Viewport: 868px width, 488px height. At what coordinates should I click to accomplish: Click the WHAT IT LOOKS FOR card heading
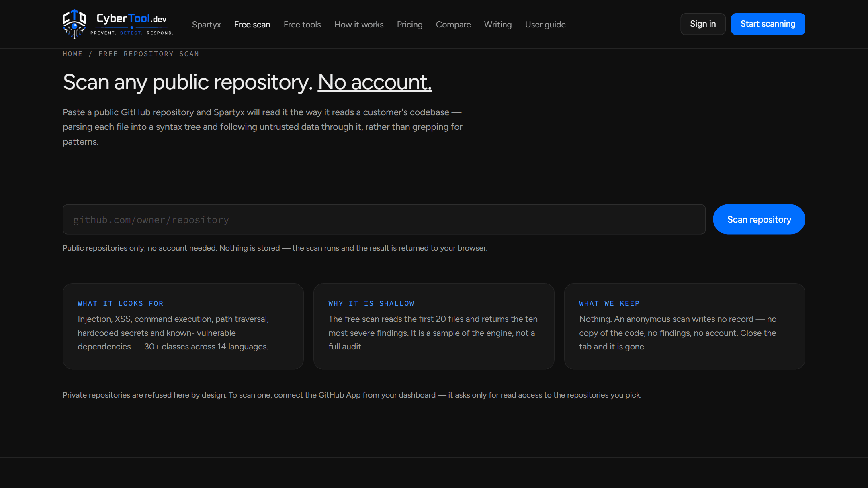tap(121, 303)
